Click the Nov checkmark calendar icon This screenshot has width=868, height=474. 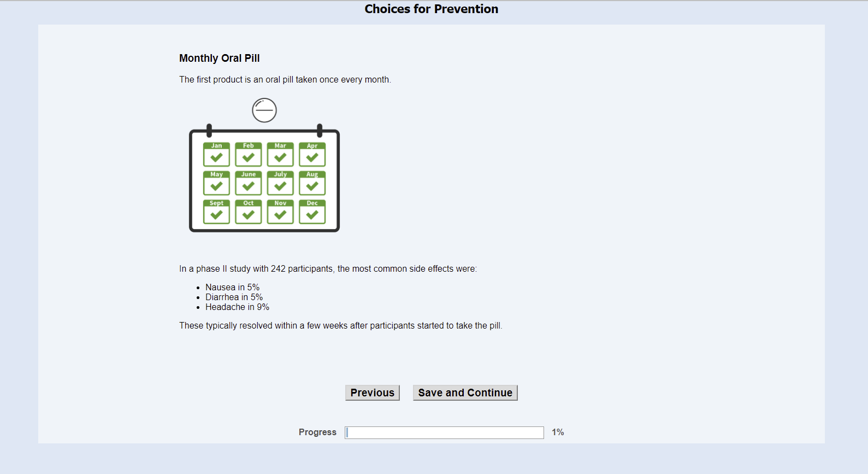[280, 212]
